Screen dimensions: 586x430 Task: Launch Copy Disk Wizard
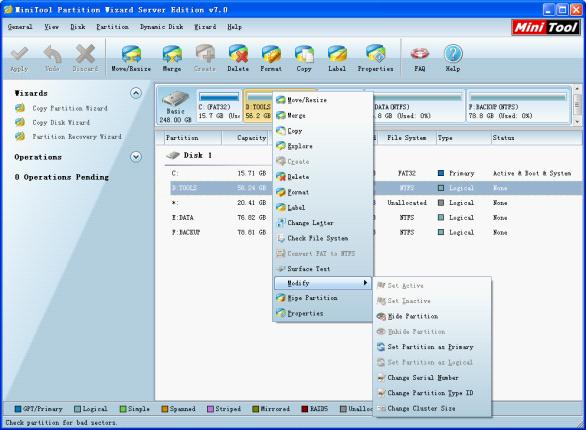pyautogui.click(x=61, y=123)
